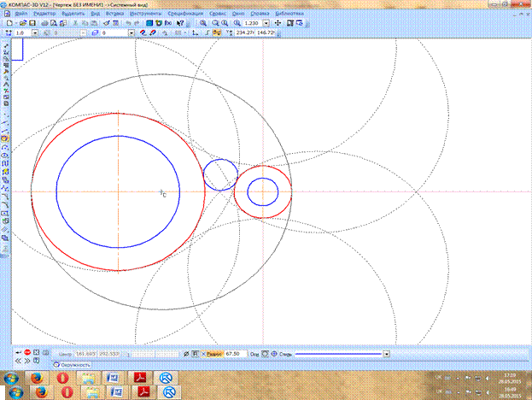The image size is (532, 400).
Task: Open the Окно menu
Action: tap(238, 14)
